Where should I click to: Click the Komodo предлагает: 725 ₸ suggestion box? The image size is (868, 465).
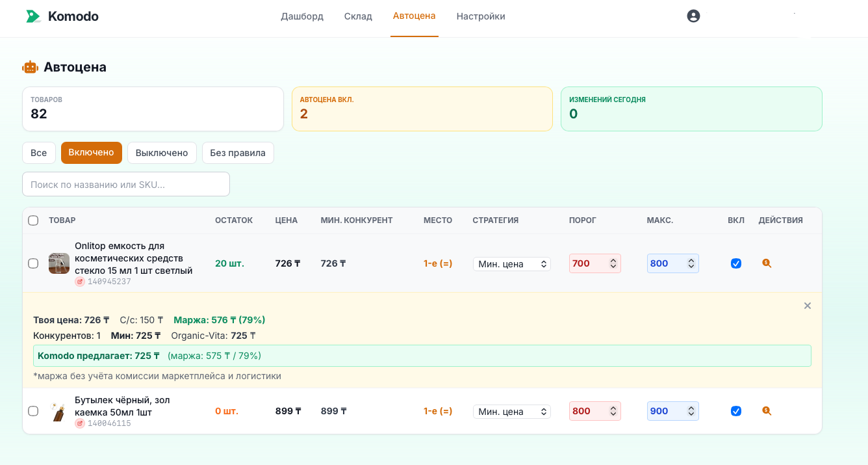click(422, 356)
